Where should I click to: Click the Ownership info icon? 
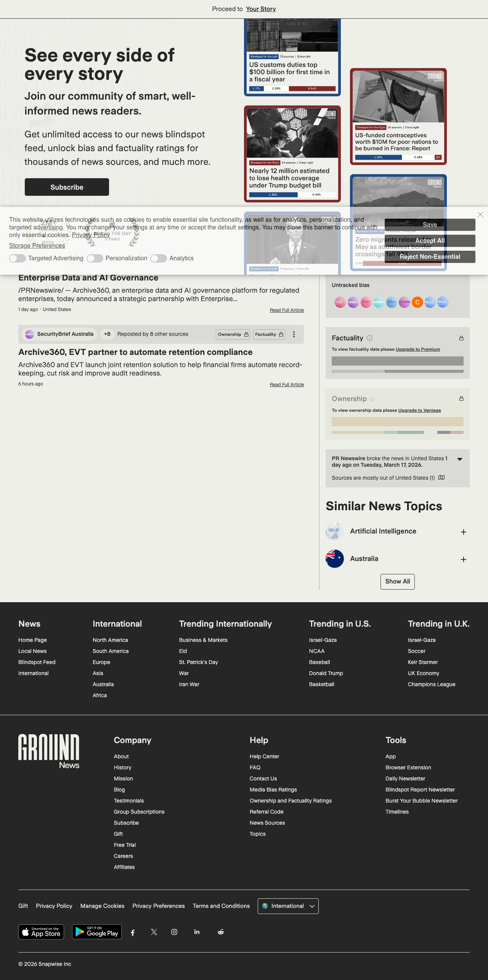372,399
